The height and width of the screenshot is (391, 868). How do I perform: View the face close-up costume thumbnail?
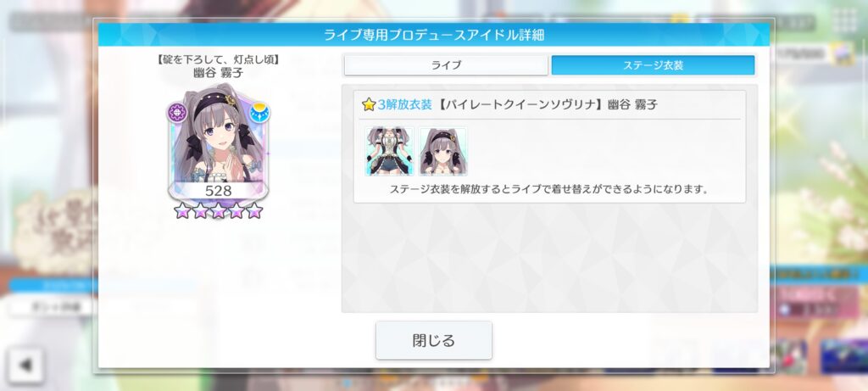442,151
